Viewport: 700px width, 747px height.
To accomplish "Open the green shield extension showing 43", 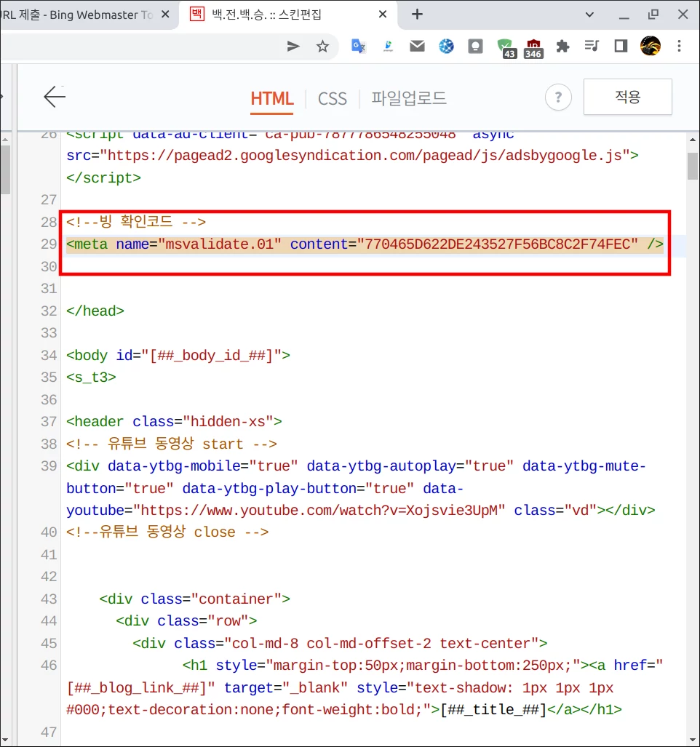I will pos(506,47).
